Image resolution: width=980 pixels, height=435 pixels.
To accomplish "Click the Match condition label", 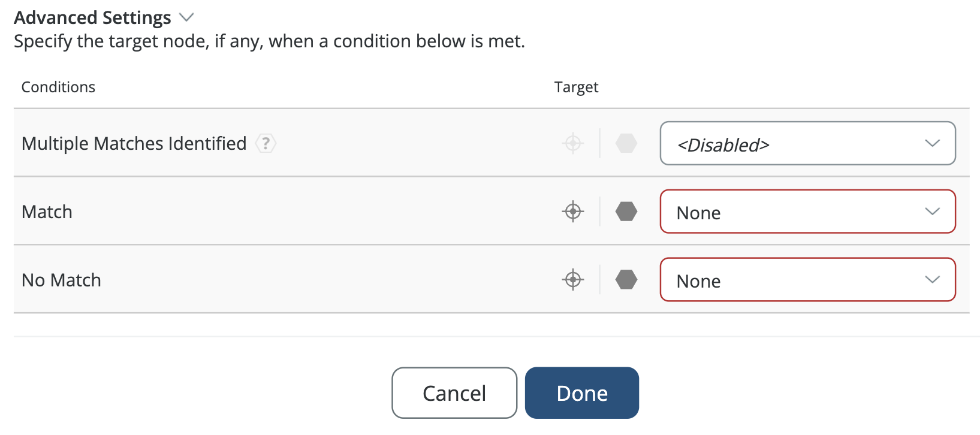I will click(x=47, y=212).
